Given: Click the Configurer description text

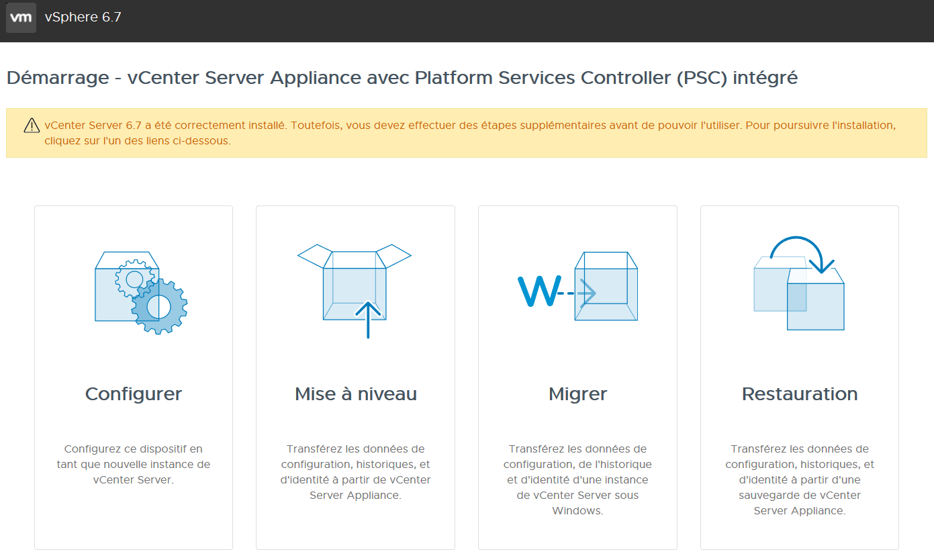Looking at the screenshot, I should pyautogui.click(x=134, y=464).
